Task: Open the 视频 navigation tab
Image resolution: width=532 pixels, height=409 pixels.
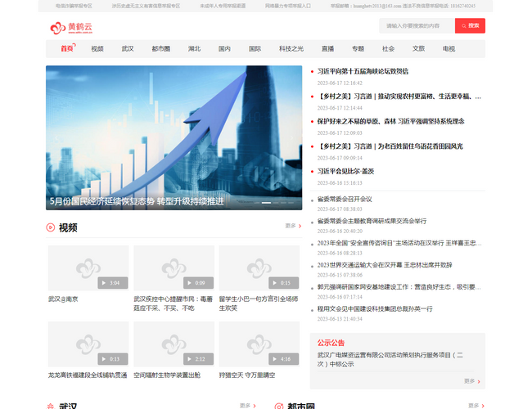Action: pyautogui.click(x=97, y=48)
